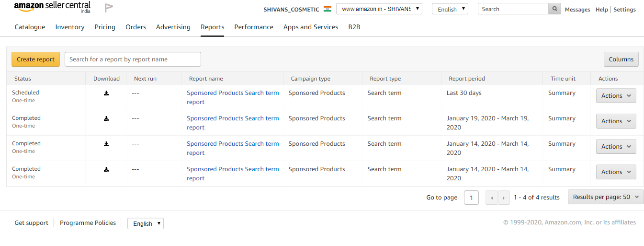Viewport: 644px width, 246px height.
Task: Click the search magnifier icon button
Action: click(x=555, y=9)
